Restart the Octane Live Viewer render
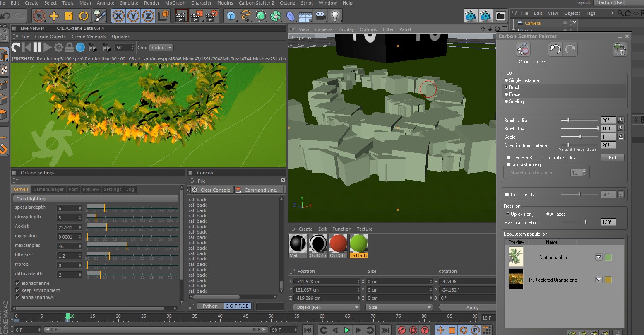644x335 pixels. [x=16, y=47]
